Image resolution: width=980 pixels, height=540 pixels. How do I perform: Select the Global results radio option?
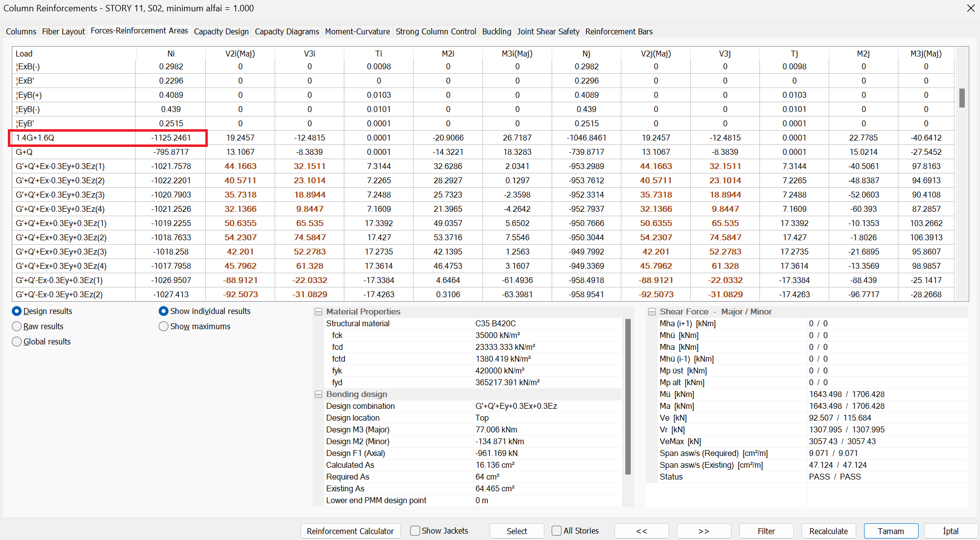tap(17, 341)
